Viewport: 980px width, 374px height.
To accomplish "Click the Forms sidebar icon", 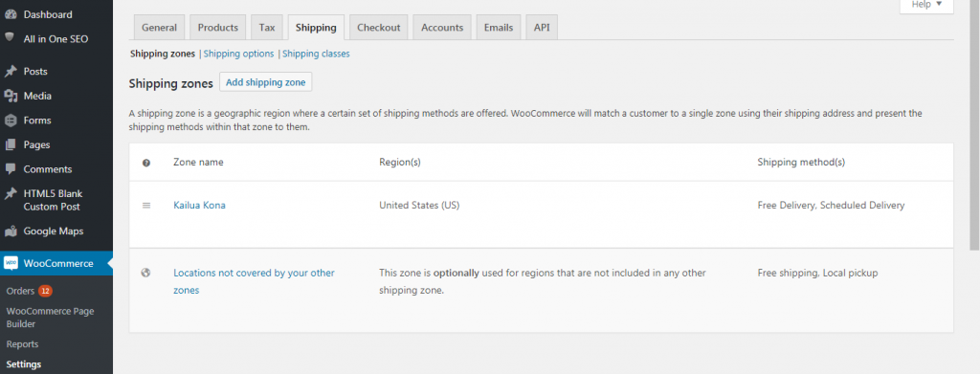I will (10, 120).
